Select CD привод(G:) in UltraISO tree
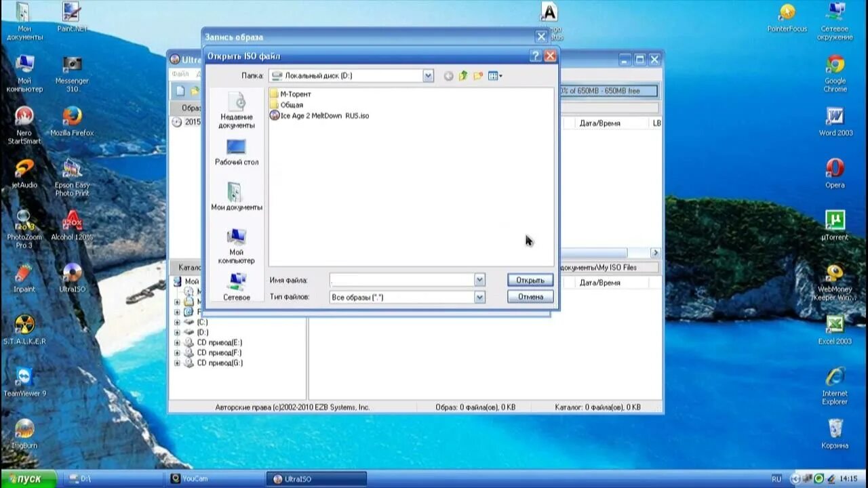 point(220,363)
